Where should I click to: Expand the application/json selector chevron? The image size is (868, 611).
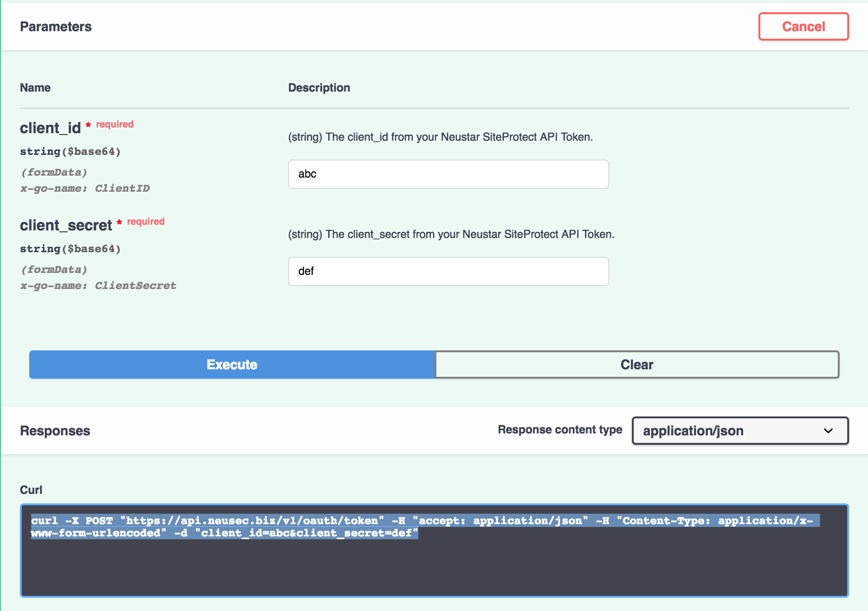pos(827,431)
